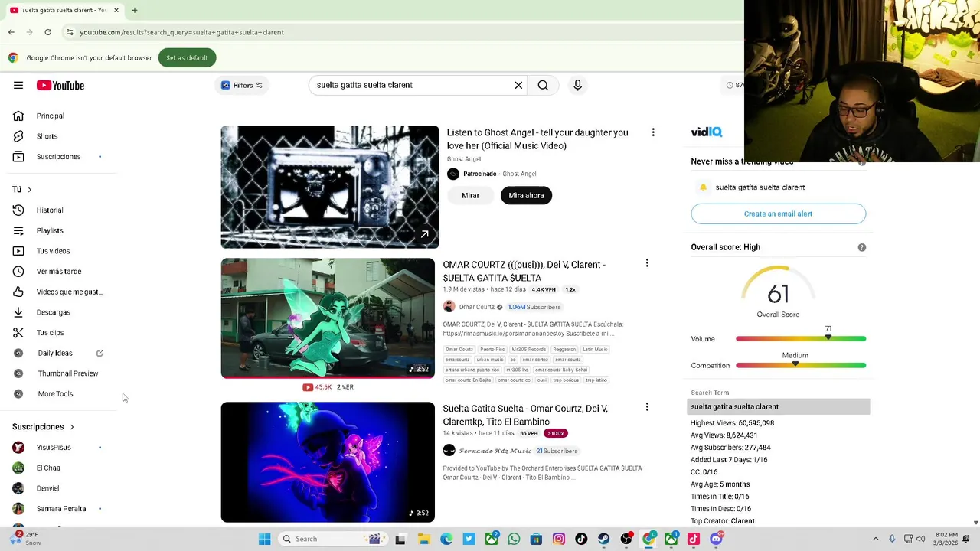Click the Volume score slider bar

[x=801, y=339]
